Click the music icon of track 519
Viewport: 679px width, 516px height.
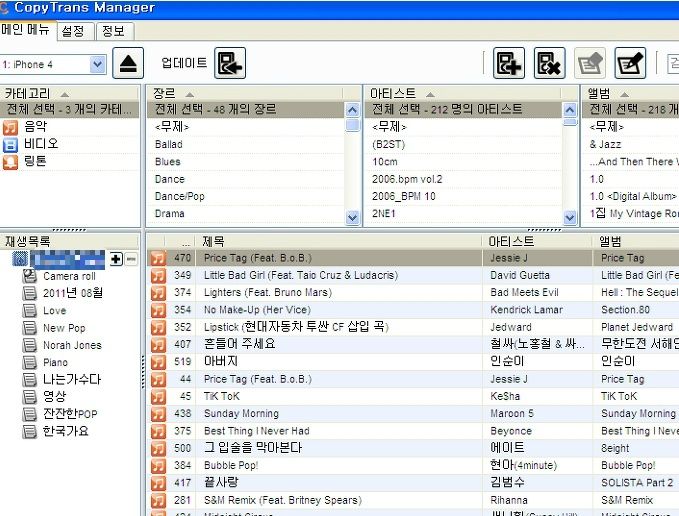point(158,362)
